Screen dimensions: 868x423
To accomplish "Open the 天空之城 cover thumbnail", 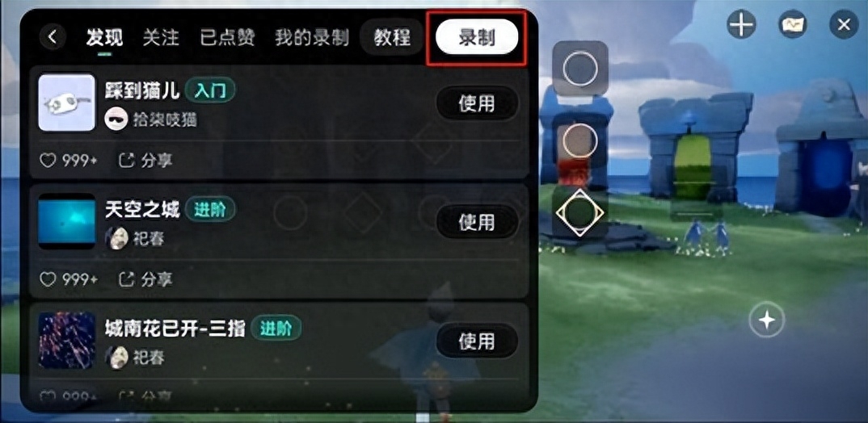I will point(67,221).
